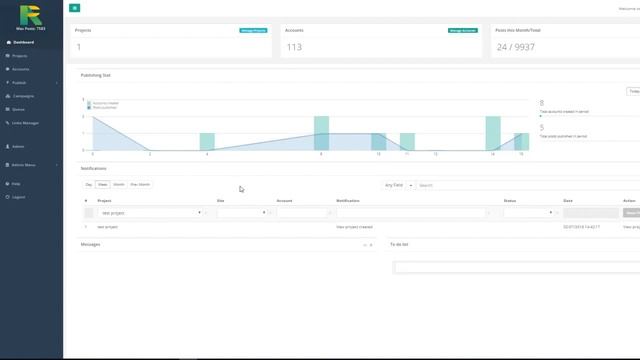This screenshot has width=640, height=360.
Task: Click the green sidebar toggle button
Action: click(74, 8)
